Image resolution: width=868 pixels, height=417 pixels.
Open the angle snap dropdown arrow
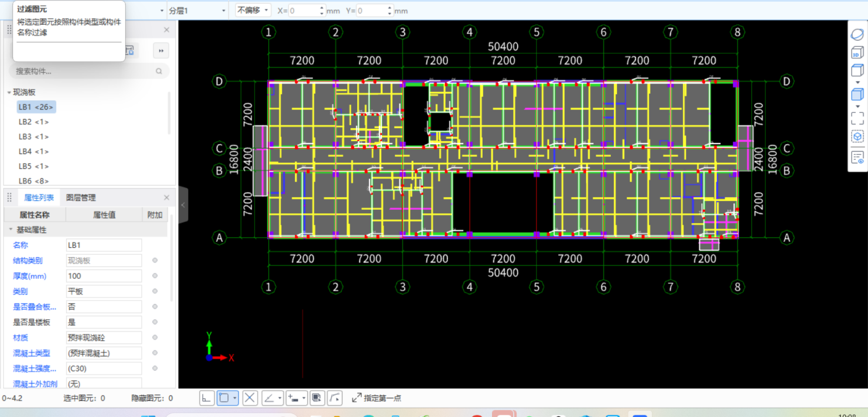pos(280,398)
